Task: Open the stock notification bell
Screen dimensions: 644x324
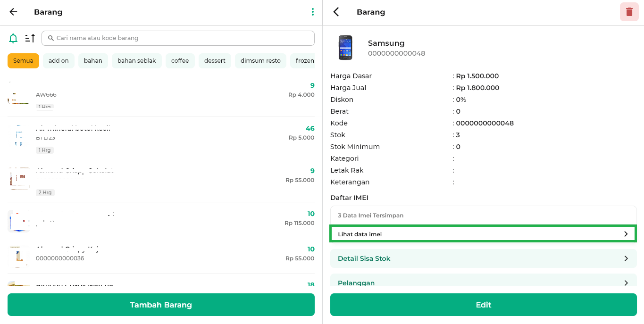Action: [13, 38]
